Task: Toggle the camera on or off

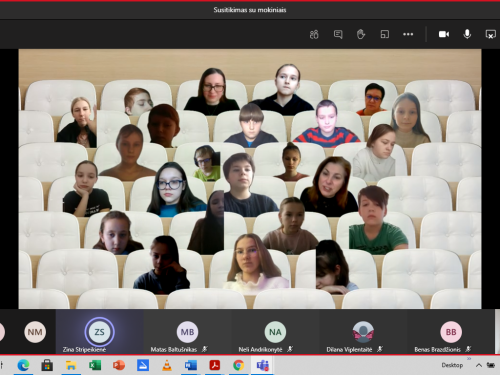Action: tap(444, 34)
